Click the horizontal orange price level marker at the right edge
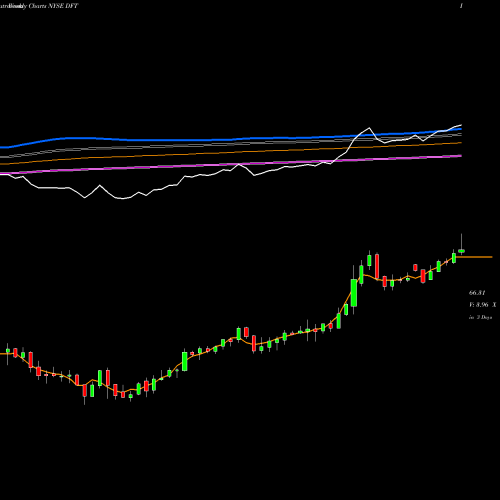 (x=474, y=257)
